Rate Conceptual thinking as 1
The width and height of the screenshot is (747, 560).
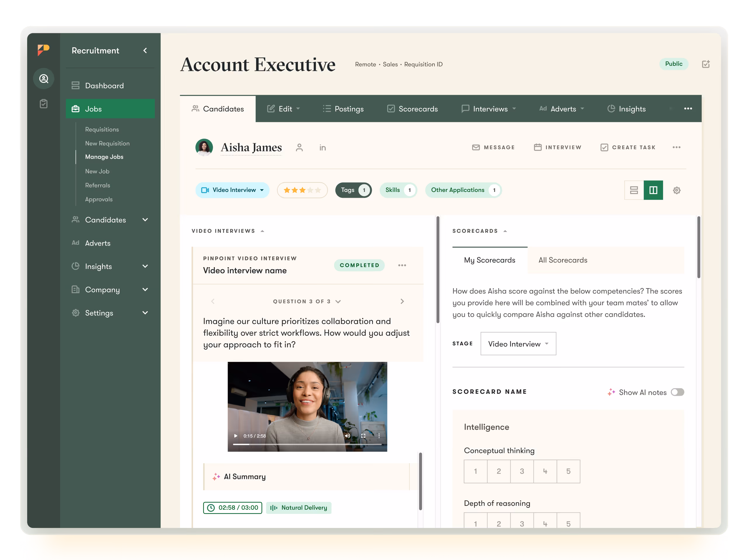(x=476, y=471)
